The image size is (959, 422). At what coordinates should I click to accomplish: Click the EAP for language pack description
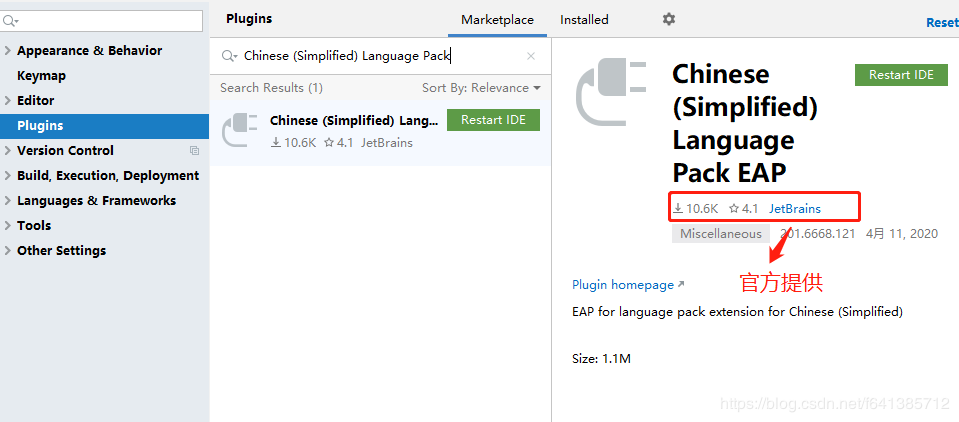pyautogui.click(x=737, y=312)
